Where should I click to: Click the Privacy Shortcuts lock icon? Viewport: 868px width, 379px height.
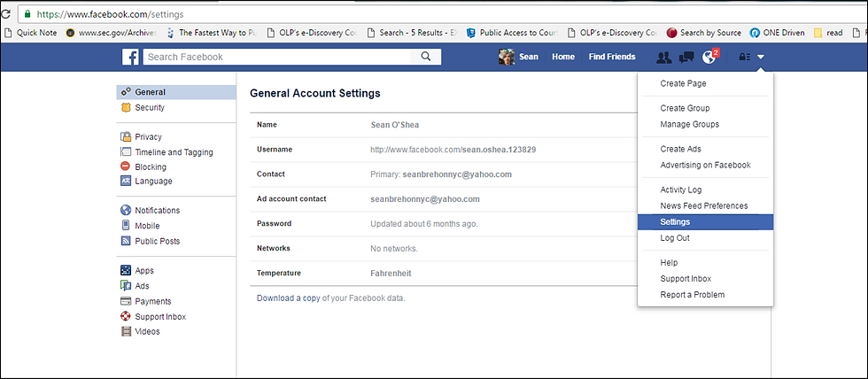coord(745,57)
